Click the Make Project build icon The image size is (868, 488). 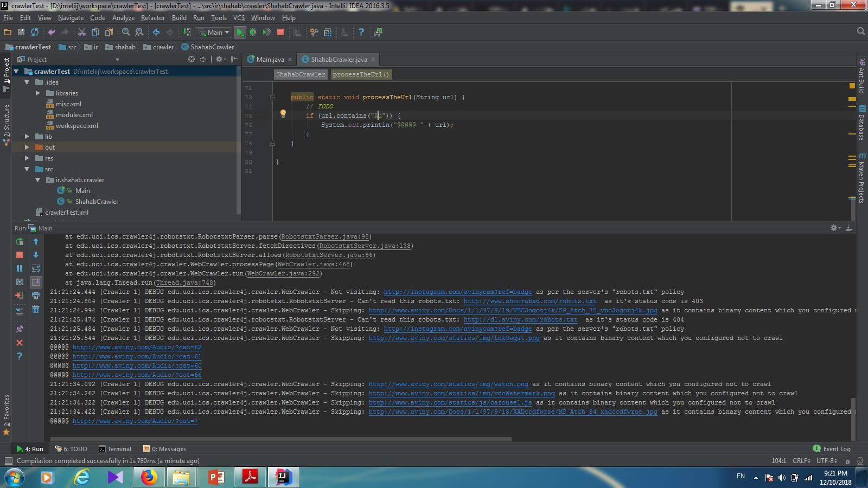pyautogui.click(x=187, y=32)
